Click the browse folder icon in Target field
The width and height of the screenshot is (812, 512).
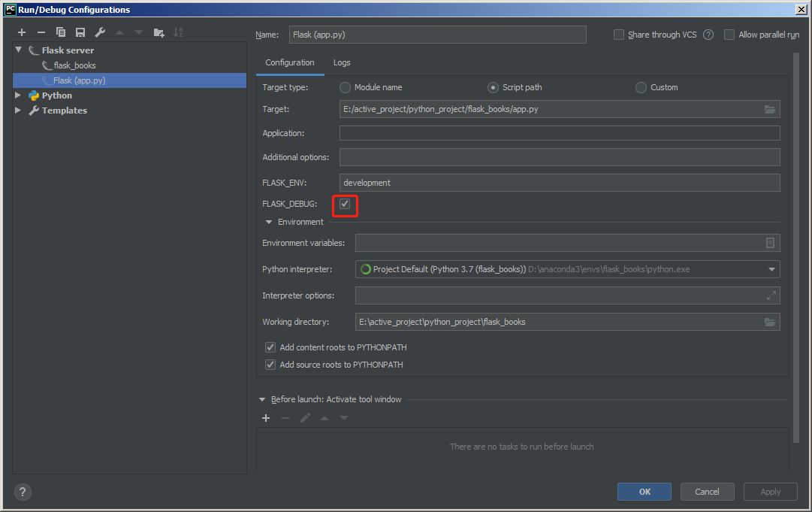[769, 109]
